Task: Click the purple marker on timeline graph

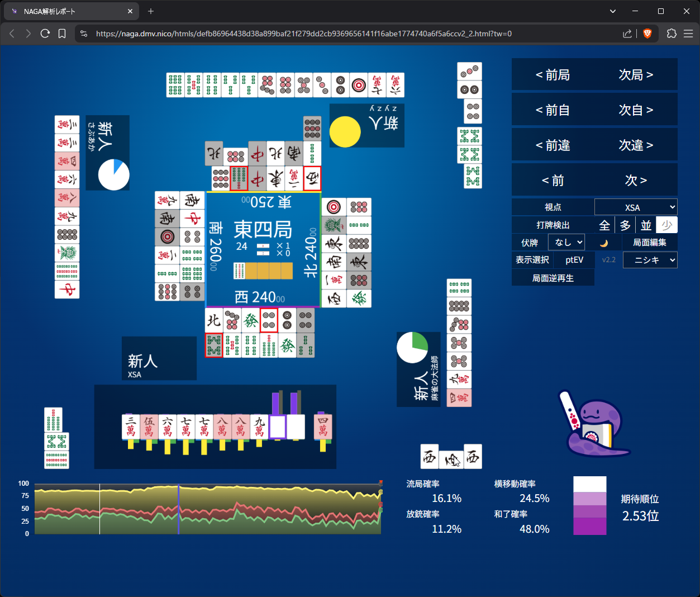Action: tap(178, 509)
